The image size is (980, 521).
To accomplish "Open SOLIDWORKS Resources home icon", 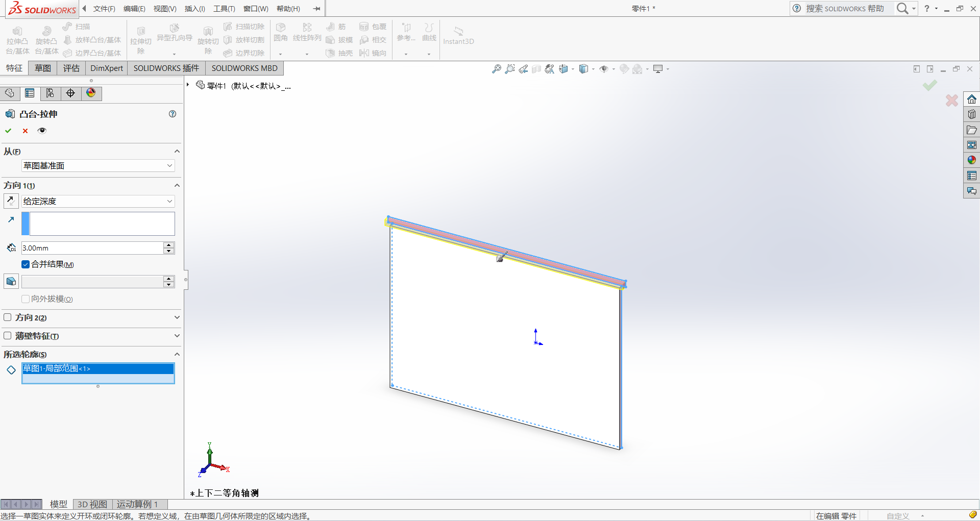I will [972, 99].
